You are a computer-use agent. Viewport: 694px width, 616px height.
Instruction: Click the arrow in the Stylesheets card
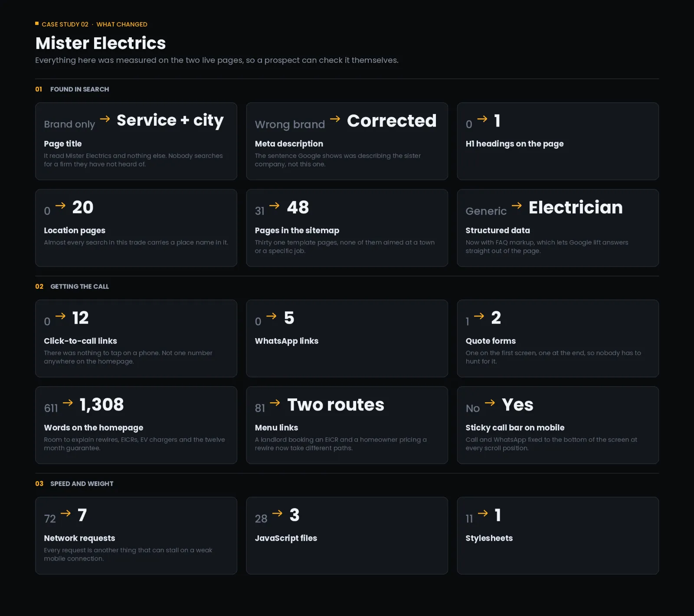[483, 513]
